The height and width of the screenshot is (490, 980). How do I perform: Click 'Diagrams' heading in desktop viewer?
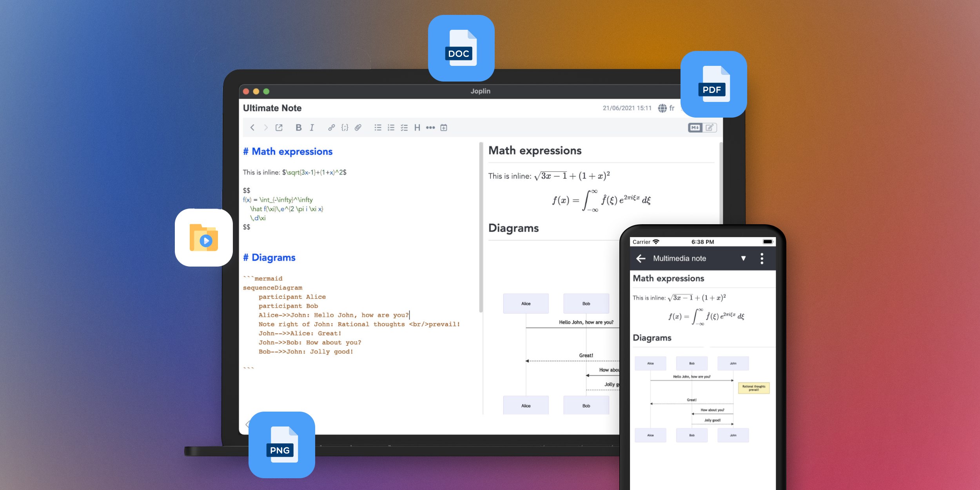click(x=514, y=228)
